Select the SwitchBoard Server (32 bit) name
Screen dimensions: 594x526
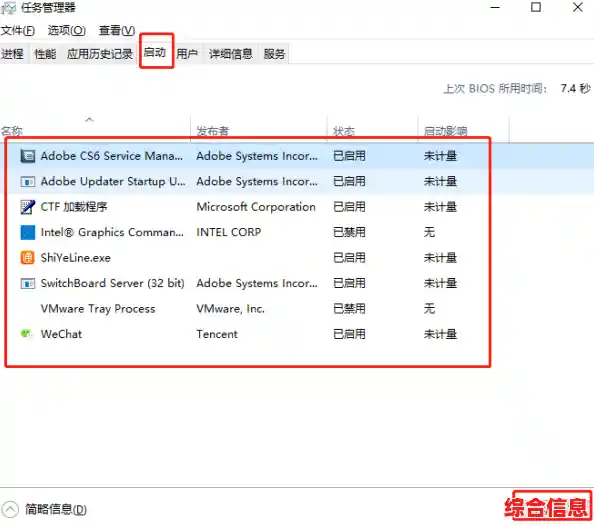pos(113,283)
